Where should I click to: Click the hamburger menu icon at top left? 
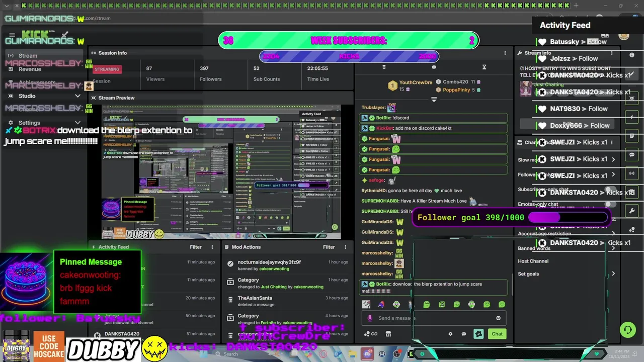click(12, 35)
